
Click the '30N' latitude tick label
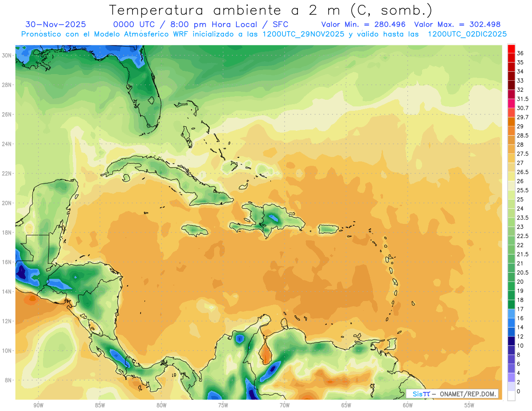8,55
